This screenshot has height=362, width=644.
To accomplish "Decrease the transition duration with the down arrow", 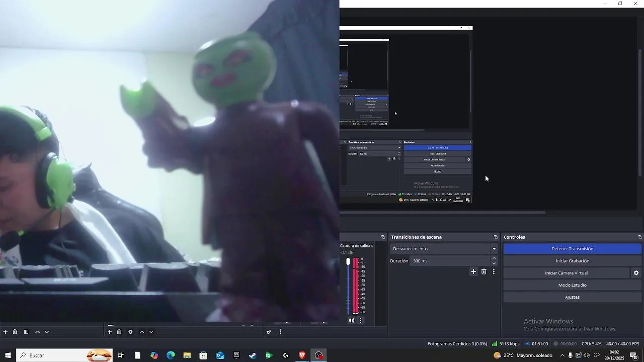I will [x=494, y=263].
